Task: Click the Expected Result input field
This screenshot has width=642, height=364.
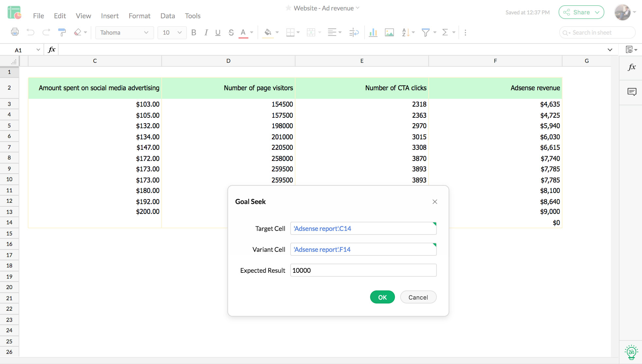Action: pyautogui.click(x=363, y=270)
